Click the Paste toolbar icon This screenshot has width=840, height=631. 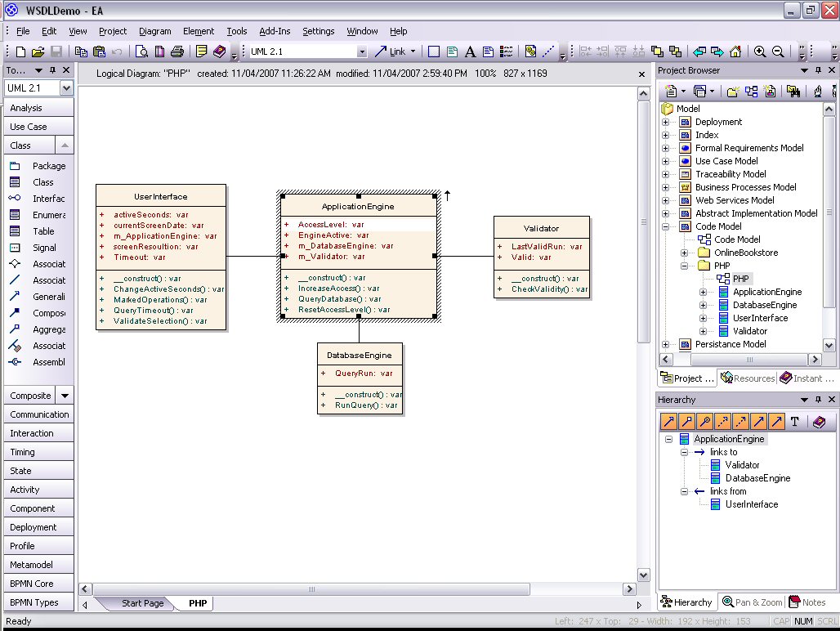tap(99, 51)
